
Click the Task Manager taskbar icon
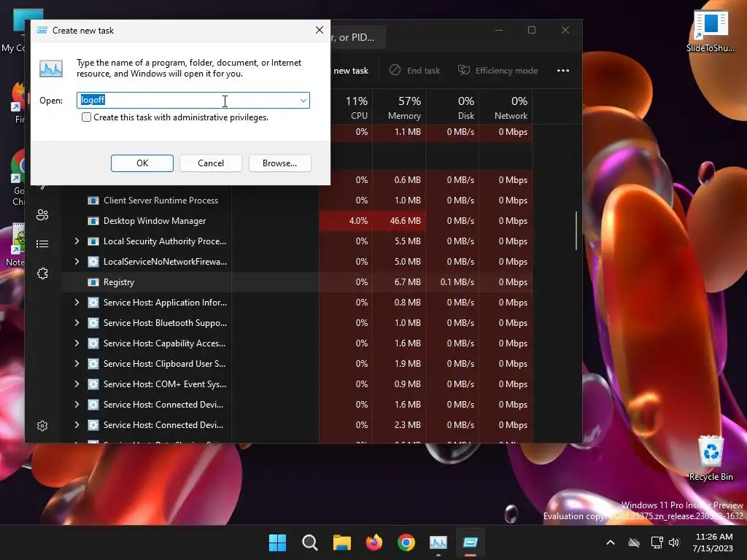[438, 542]
